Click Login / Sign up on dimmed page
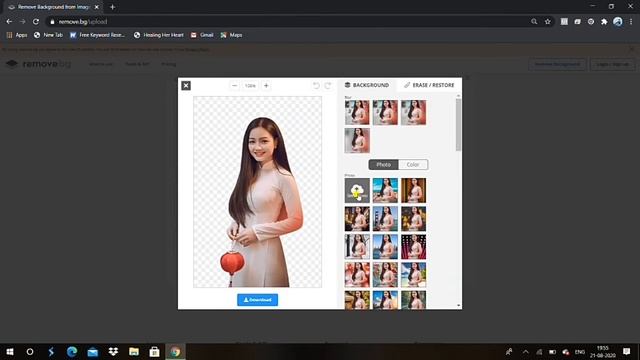This screenshot has height=360, width=640. (x=613, y=64)
